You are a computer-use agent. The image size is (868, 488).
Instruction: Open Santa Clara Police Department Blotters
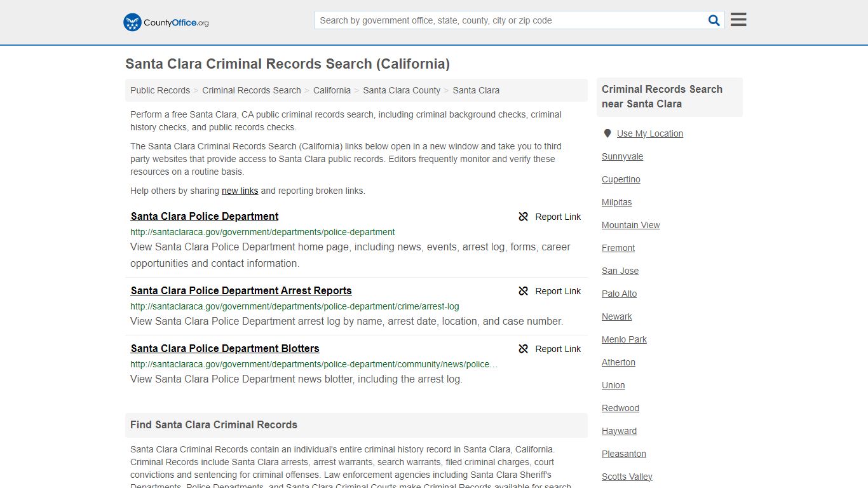tap(225, 349)
